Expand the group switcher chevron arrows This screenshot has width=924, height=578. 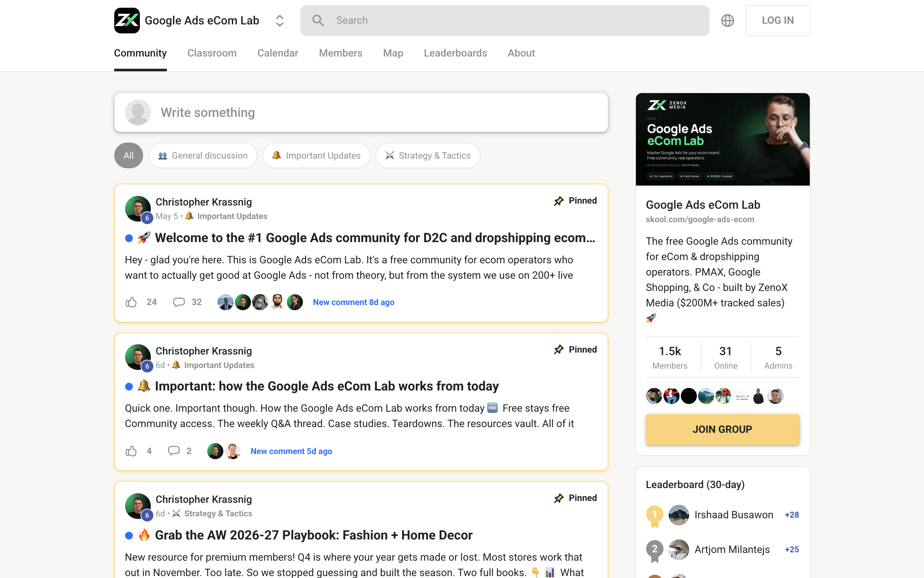tap(279, 21)
